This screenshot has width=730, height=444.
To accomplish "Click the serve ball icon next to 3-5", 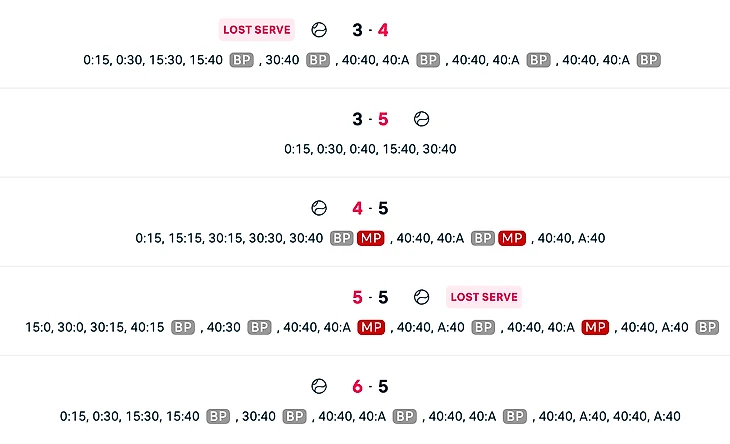I will pyautogui.click(x=421, y=119).
